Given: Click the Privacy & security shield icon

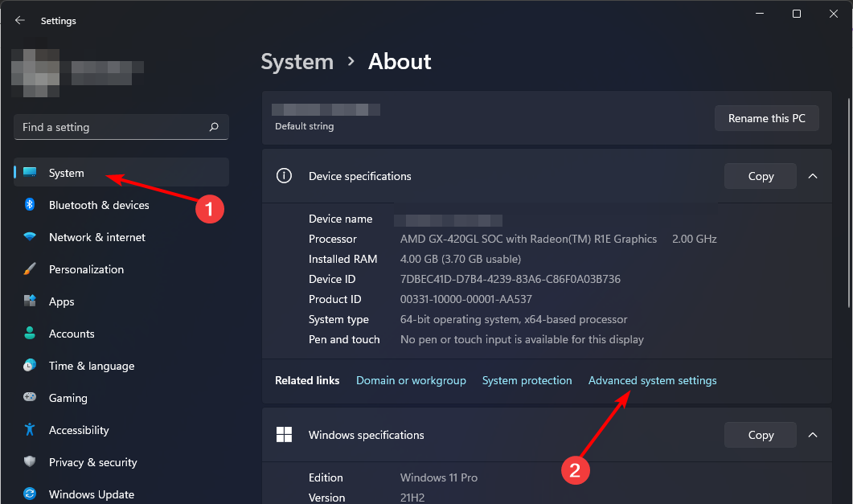Looking at the screenshot, I should coord(30,461).
